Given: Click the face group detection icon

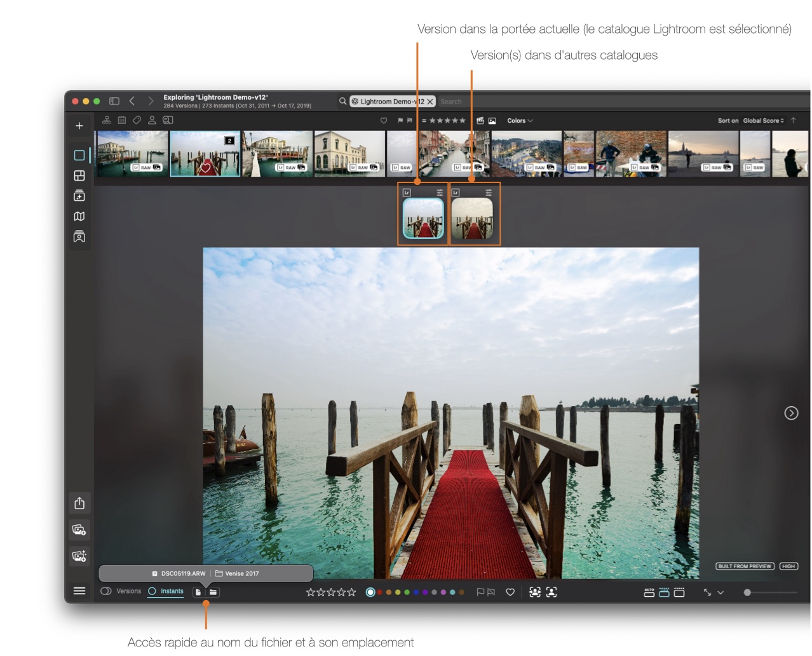Looking at the screenshot, I should (535, 592).
